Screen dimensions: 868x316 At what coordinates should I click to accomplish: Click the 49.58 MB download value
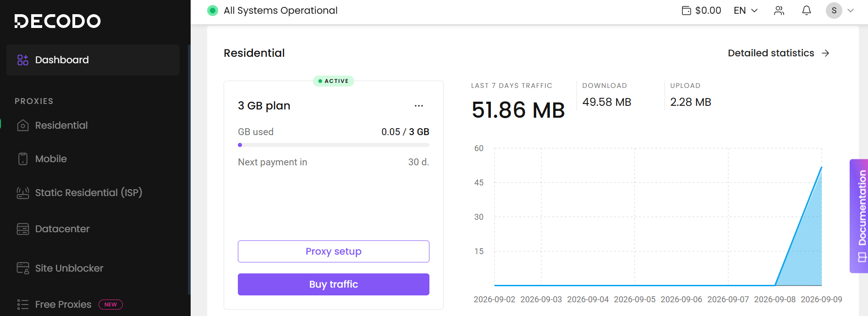coord(607,102)
